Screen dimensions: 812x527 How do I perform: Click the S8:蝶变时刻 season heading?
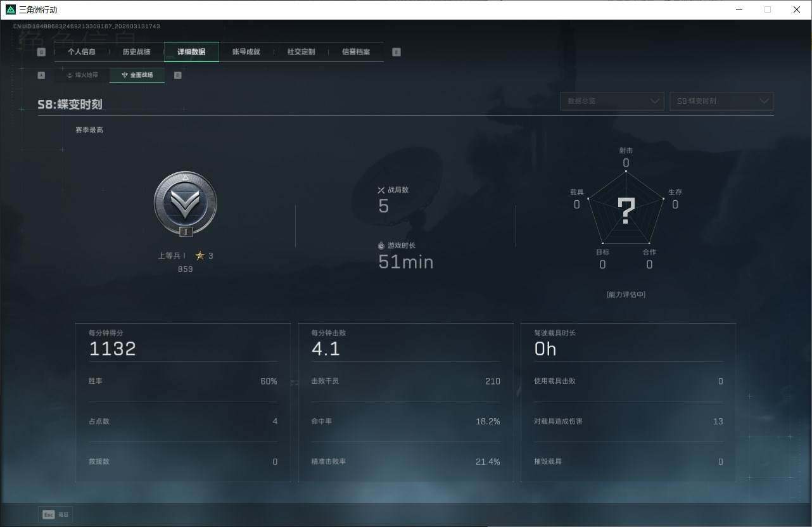coord(70,105)
